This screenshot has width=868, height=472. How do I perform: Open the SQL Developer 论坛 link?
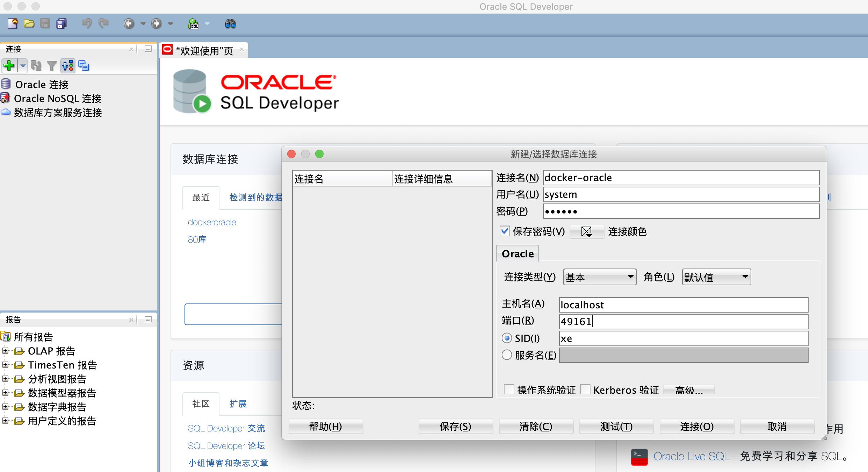(226, 445)
